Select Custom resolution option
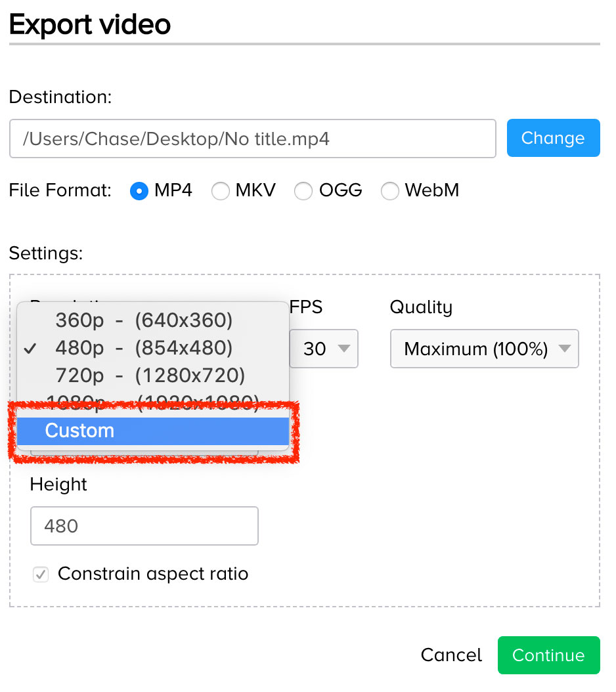 [x=153, y=431]
